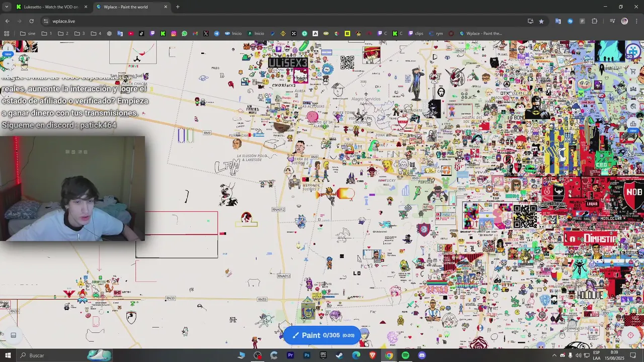Screen dimensions: 644x362
Task: Click the volume speaker tray icon
Action: [x=579, y=355]
